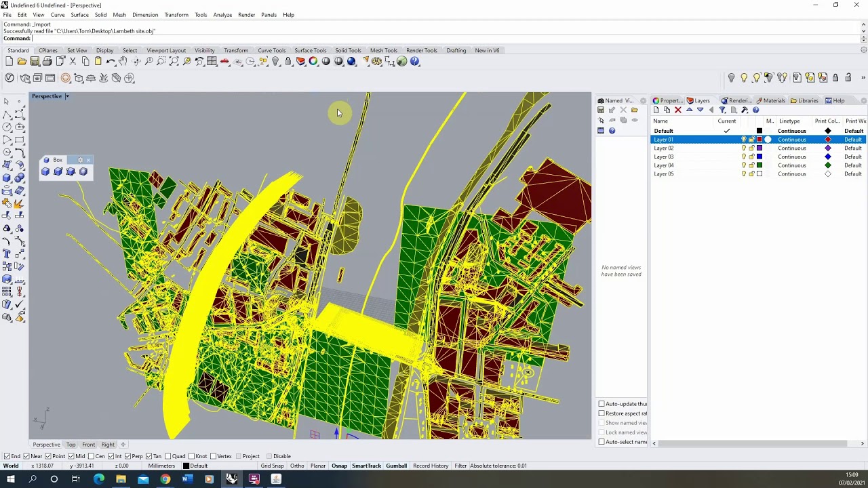Check the Restore aspect ratio checkbox
The width and height of the screenshot is (868, 488).
pos(601,413)
